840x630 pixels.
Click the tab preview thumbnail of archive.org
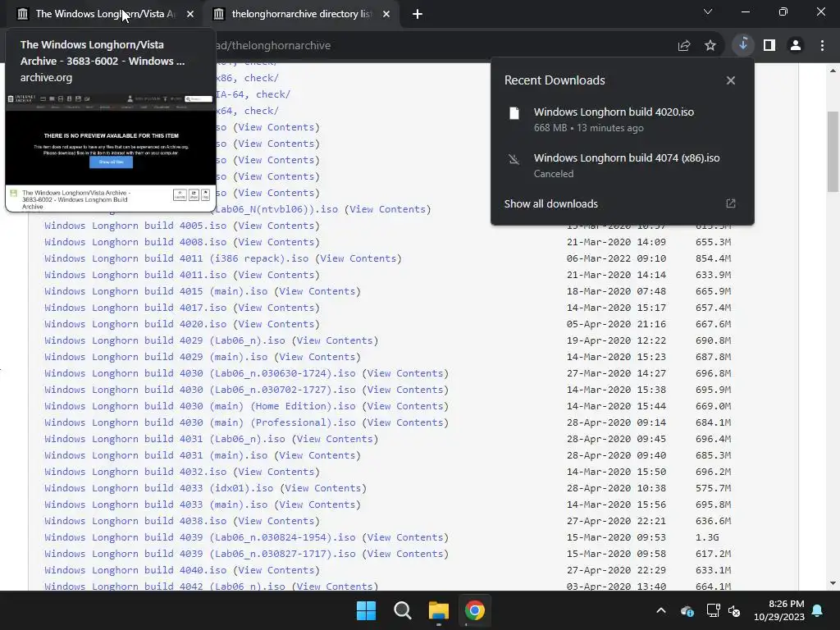[111, 152]
